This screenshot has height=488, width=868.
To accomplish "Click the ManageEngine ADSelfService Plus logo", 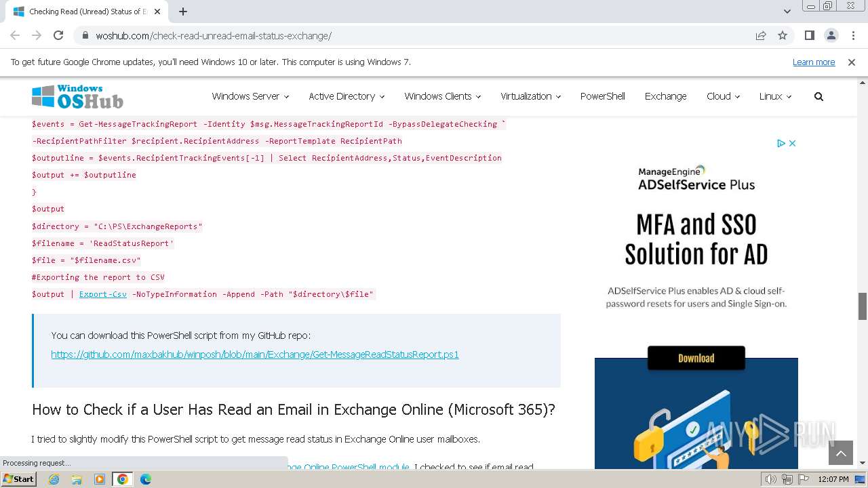I will [696, 178].
